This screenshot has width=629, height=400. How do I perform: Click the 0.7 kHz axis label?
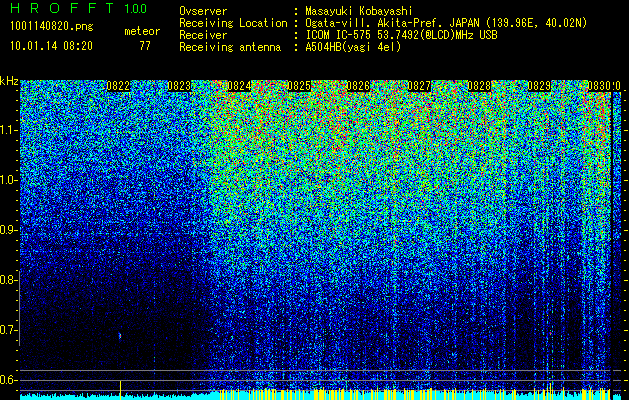tap(9, 330)
